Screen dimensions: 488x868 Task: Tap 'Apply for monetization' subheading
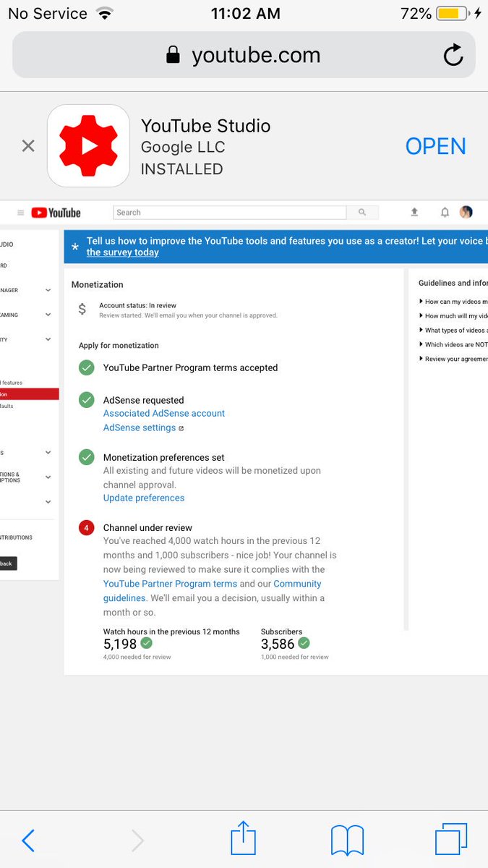tap(119, 346)
